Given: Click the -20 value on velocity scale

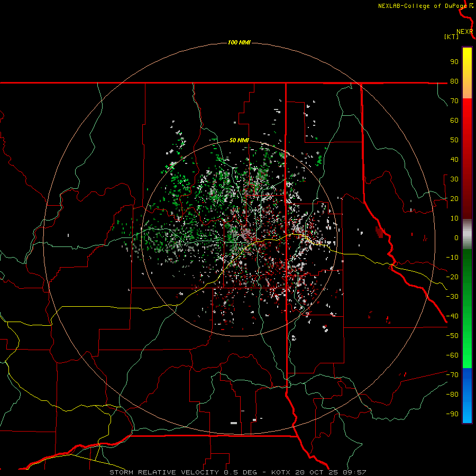Looking at the screenshot, I should coord(452,277).
